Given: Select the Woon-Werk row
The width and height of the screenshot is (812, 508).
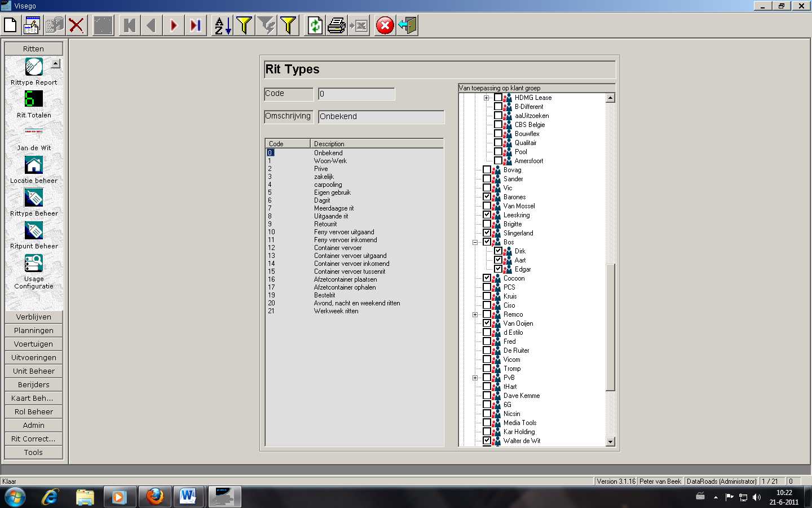Looking at the screenshot, I should tap(354, 161).
